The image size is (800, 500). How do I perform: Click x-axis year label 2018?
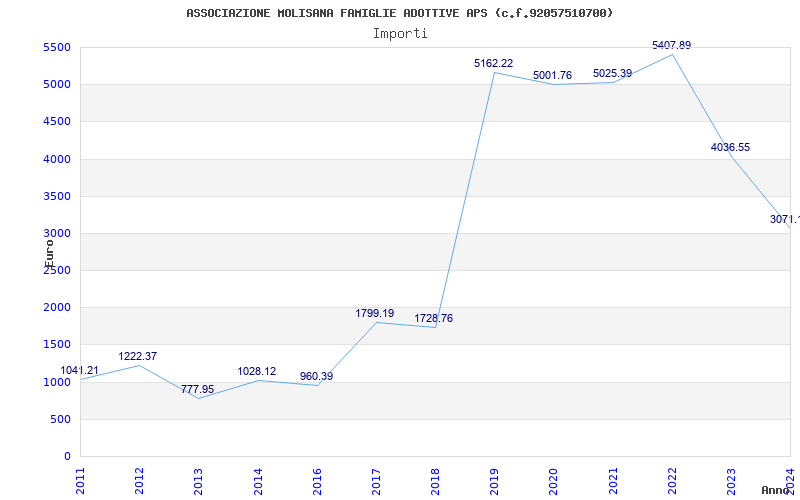coord(435,481)
